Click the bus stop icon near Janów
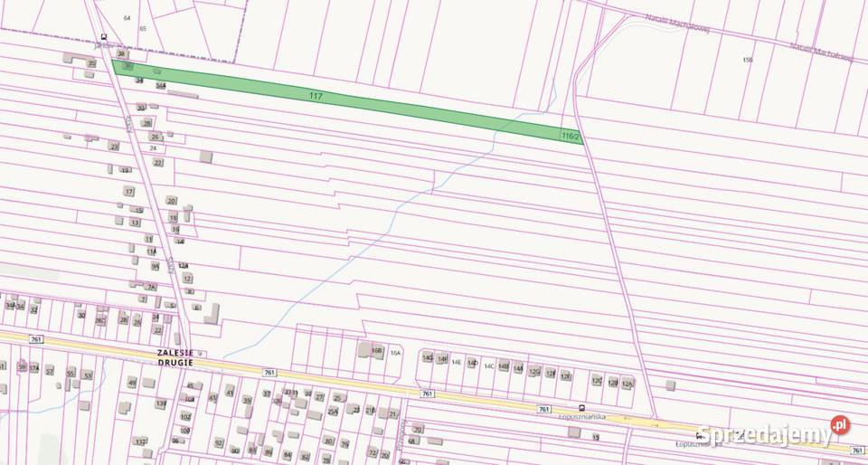This screenshot has width=868, height=465. coord(104,37)
